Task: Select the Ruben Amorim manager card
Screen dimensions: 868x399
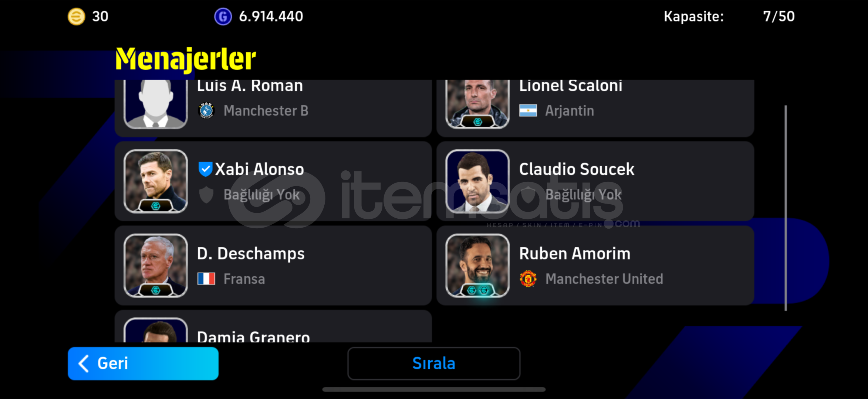Action: click(x=595, y=265)
